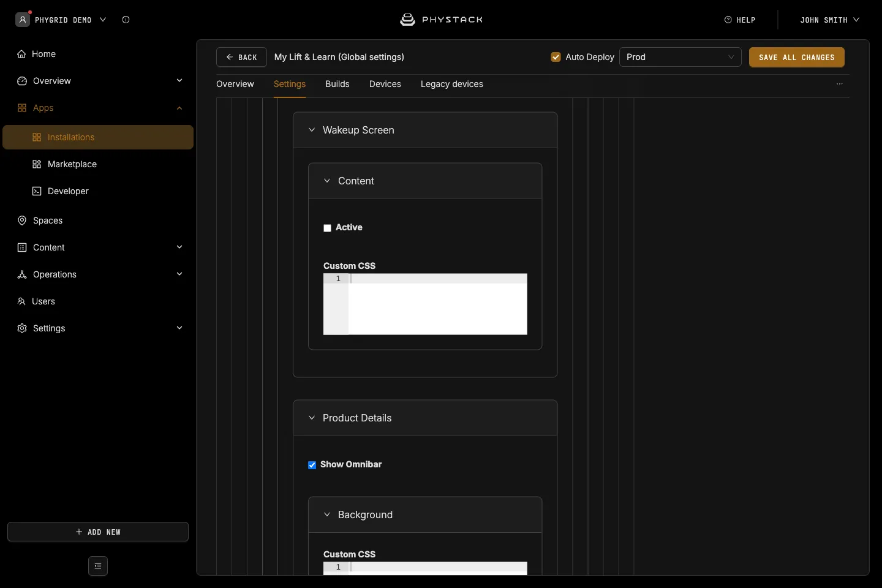Click the Content icon in sidebar

coord(22,247)
